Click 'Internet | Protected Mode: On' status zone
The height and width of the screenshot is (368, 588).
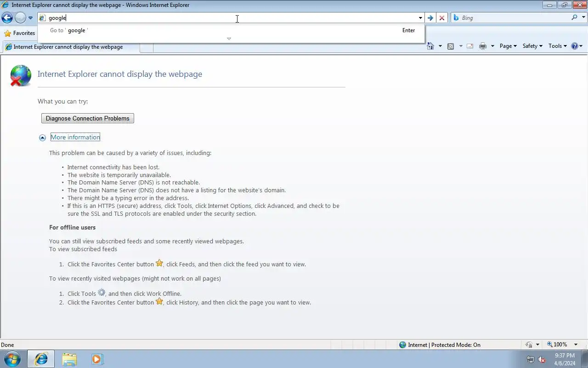point(440,345)
